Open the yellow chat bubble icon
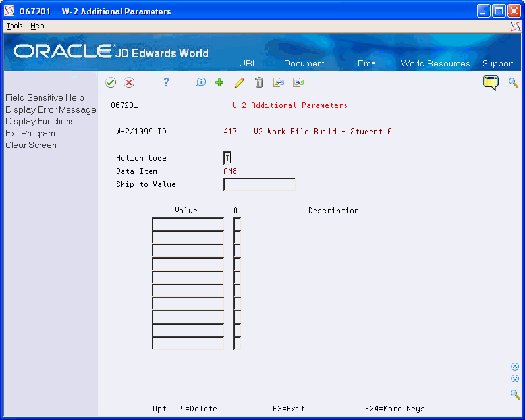 click(491, 82)
